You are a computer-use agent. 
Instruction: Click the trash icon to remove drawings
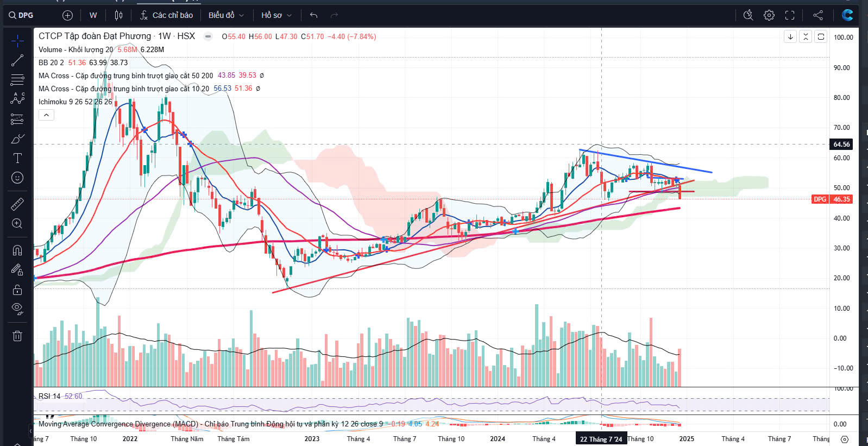[x=17, y=336]
